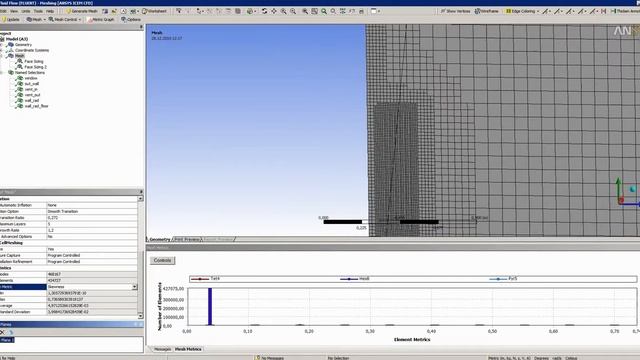640x360 pixels.
Task: Click the Update button in the mesh toolbar
Action: click(x=11, y=20)
